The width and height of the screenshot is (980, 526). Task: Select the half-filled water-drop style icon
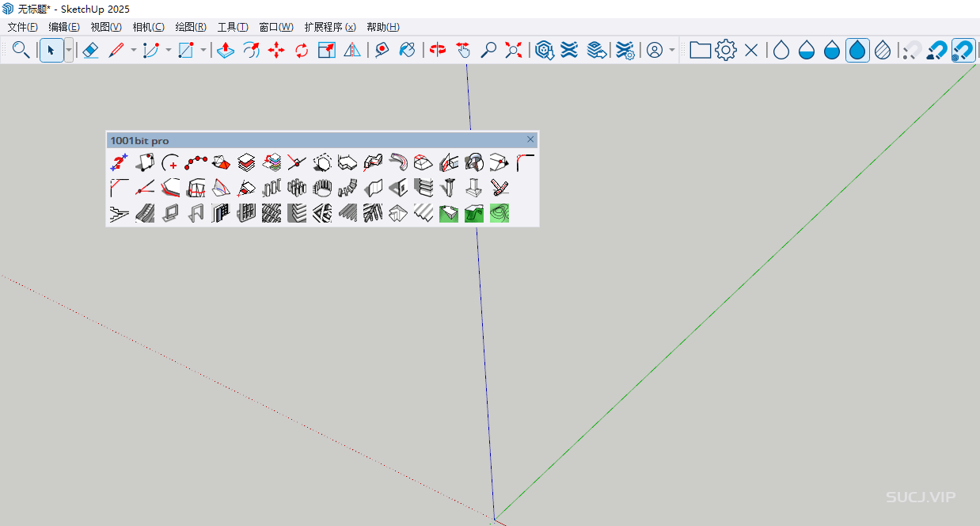(x=807, y=50)
